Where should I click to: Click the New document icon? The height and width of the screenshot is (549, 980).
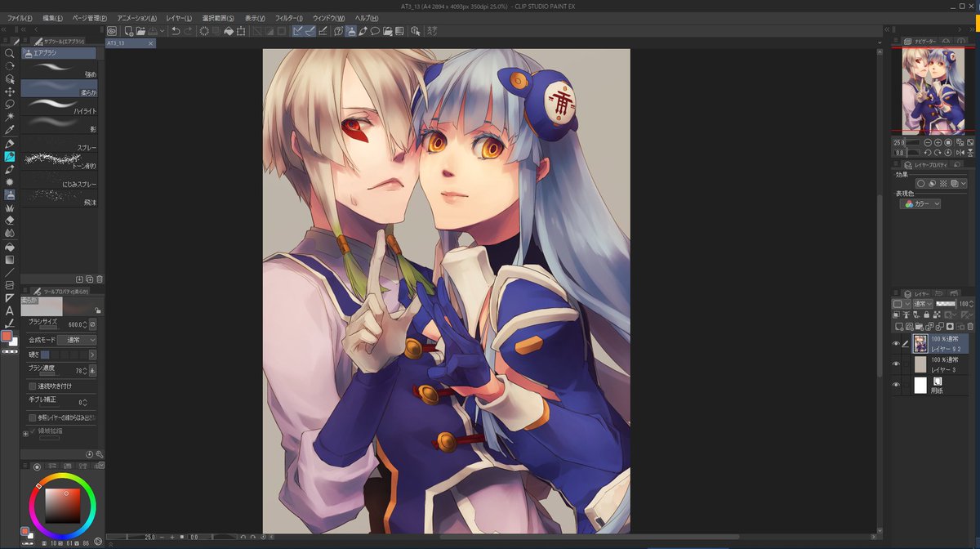click(x=128, y=31)
